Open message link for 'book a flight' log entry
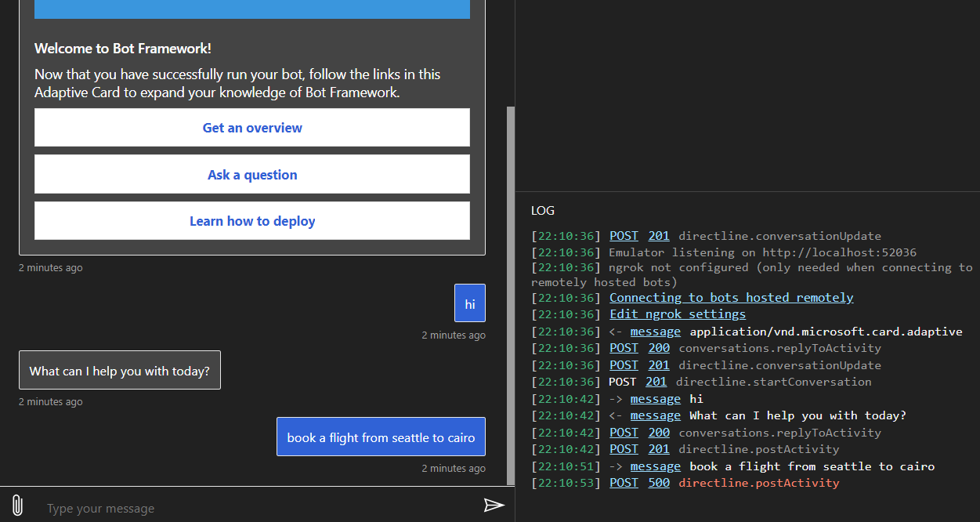 click(656, 466)
